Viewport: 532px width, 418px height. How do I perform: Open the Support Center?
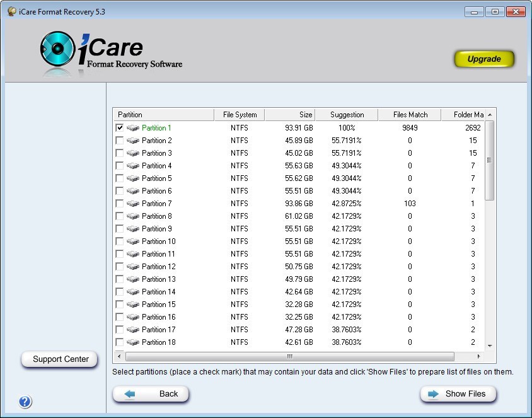point(60,359)
